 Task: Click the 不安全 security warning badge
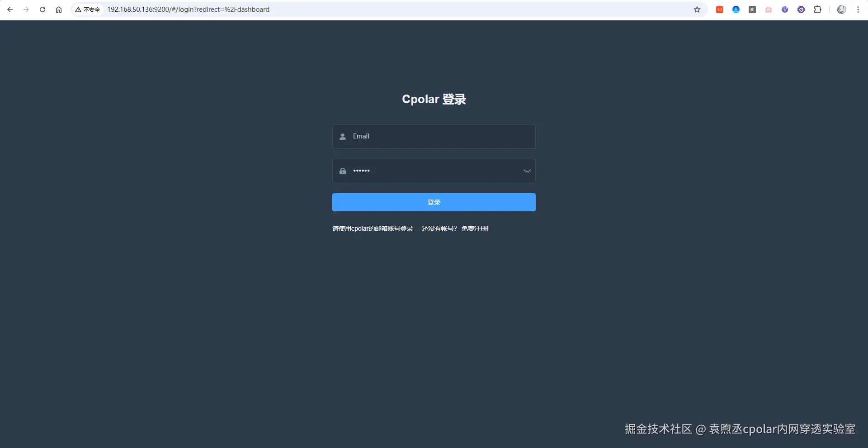click(x=88, y=10)
